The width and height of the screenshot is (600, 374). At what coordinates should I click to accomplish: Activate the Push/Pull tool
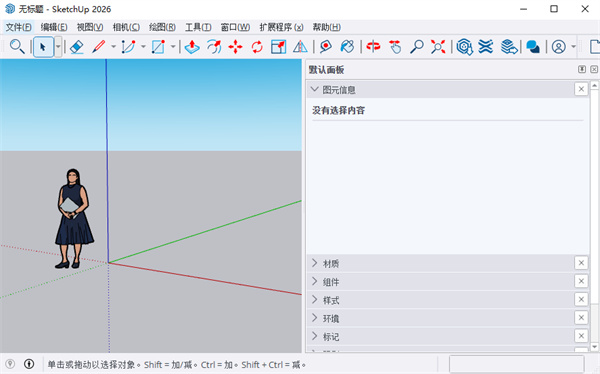click(x=192, y=47)
